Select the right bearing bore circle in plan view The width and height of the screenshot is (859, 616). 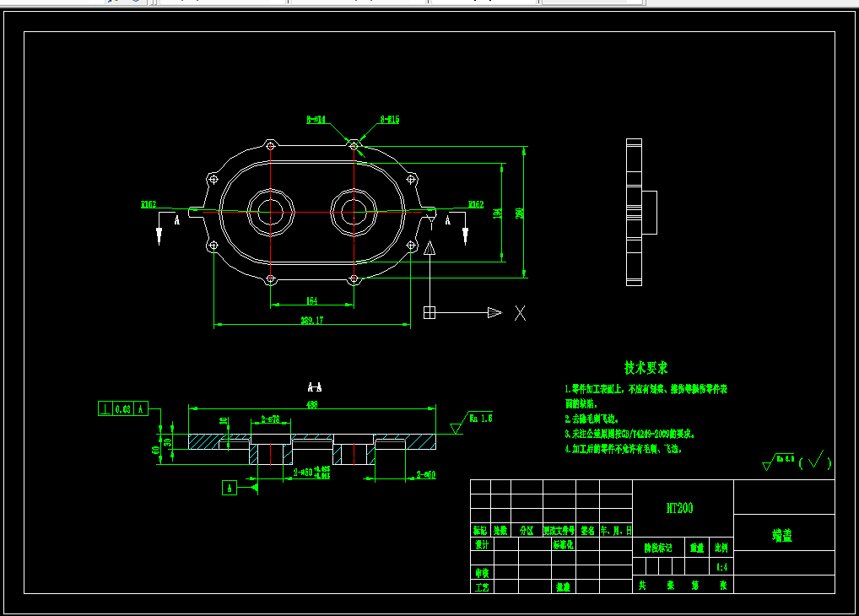click(354, 212)
